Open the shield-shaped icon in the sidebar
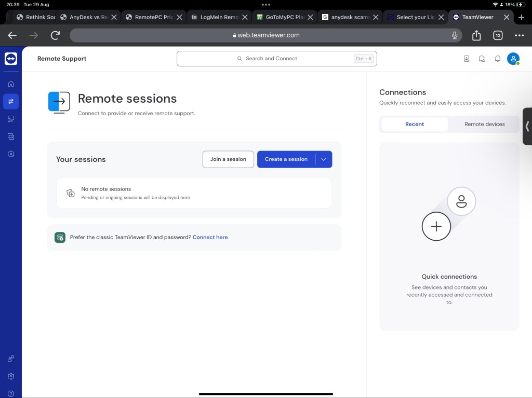This screenshot has width=532, height=398. click(11, 154)
